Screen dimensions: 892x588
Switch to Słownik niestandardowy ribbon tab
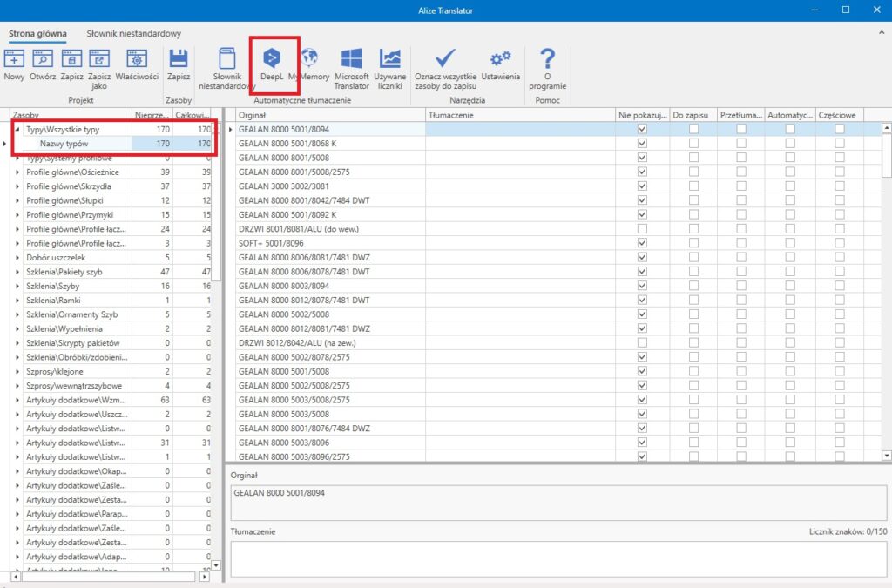133,34
